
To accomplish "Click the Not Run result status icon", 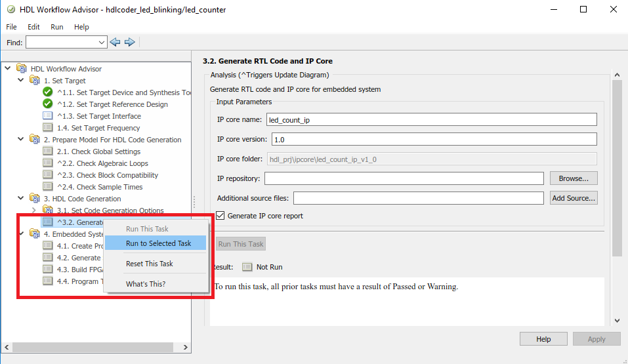I will (x=247, y=267).
